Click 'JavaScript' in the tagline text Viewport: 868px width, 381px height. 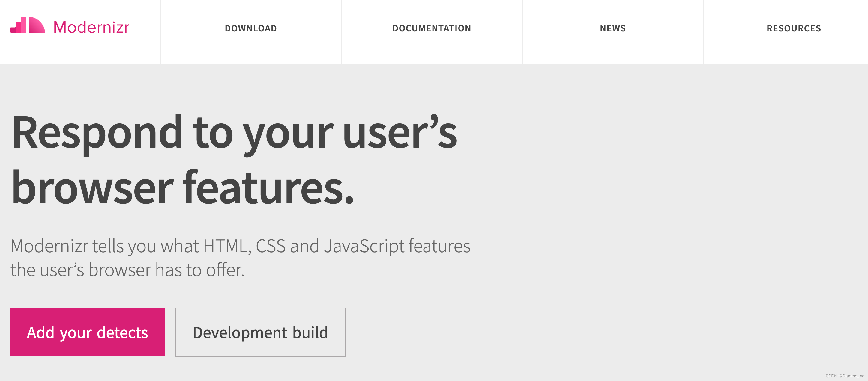[364, 246]
